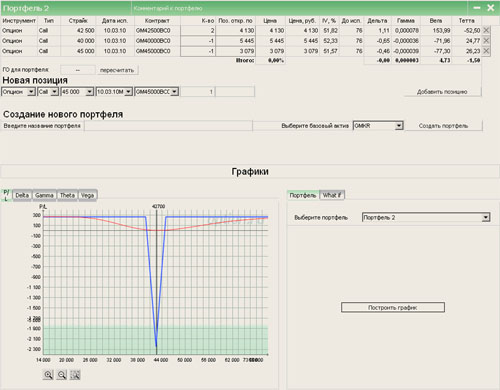Switch to the Delta chart tab
Screen dimensions: 500x390
point(22,195)
